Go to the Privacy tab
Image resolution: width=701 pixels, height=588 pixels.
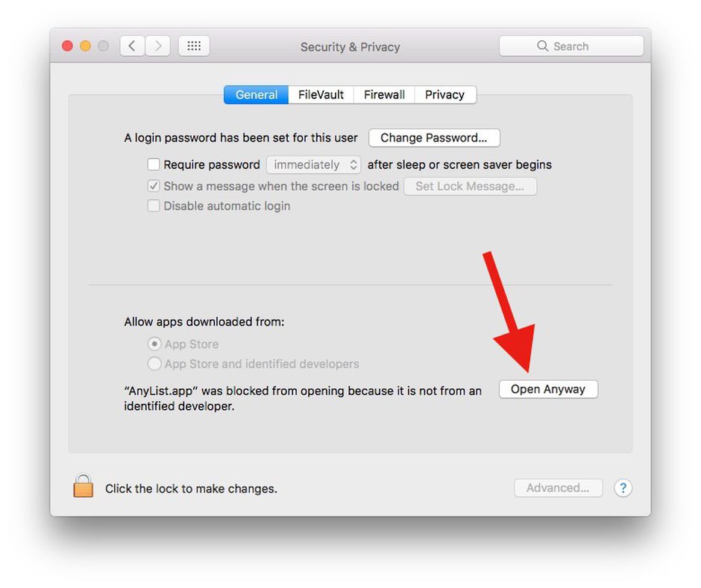click(x=444, y=95)
